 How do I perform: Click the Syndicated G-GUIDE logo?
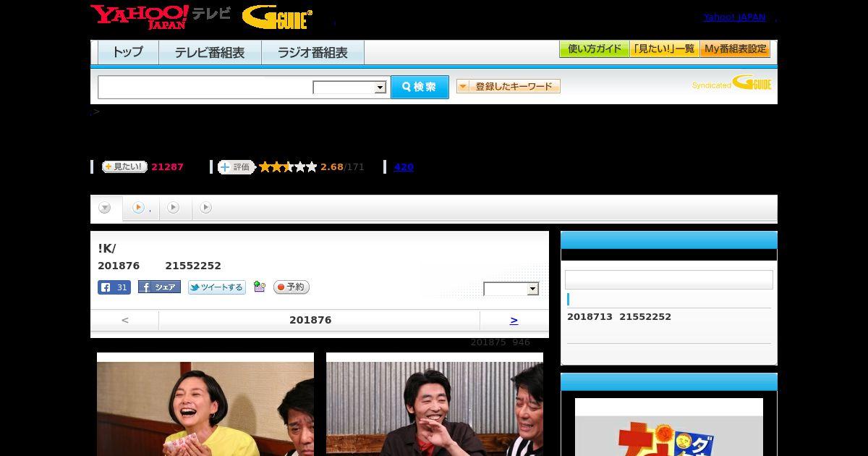coord(732,83)
